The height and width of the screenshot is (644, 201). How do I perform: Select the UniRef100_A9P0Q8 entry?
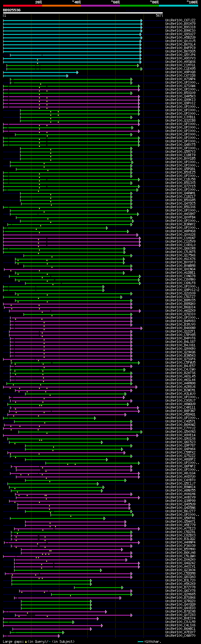click(180, 72)
